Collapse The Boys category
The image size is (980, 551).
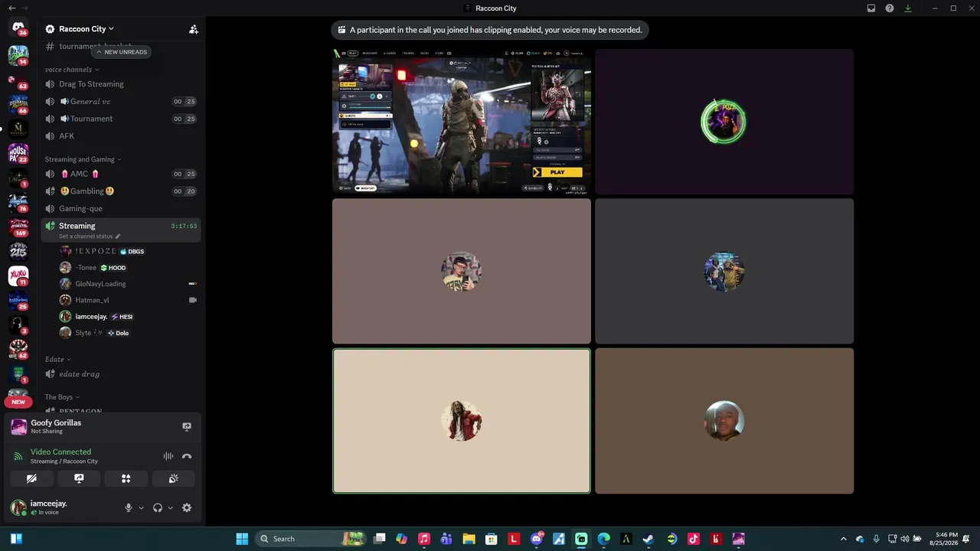[x=62, y=397]
